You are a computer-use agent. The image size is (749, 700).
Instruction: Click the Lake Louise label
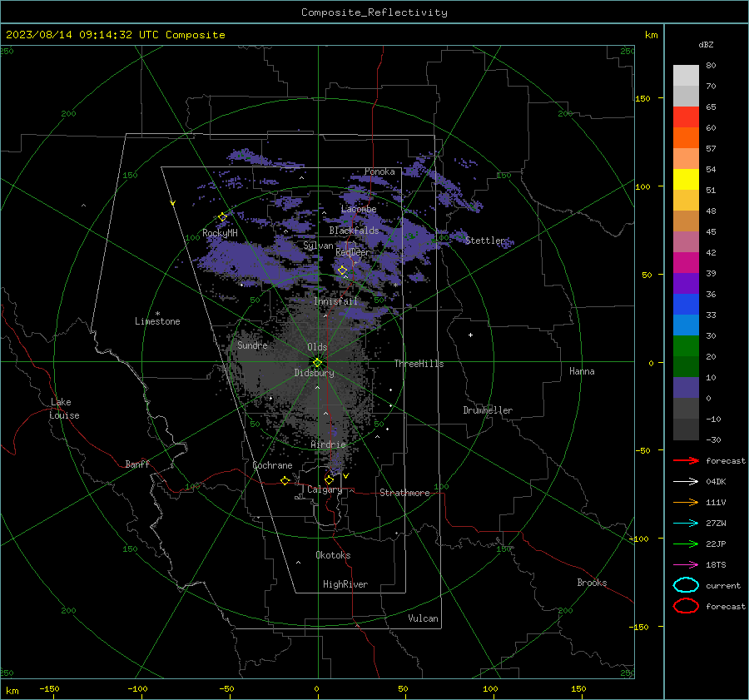coord(64,409)
